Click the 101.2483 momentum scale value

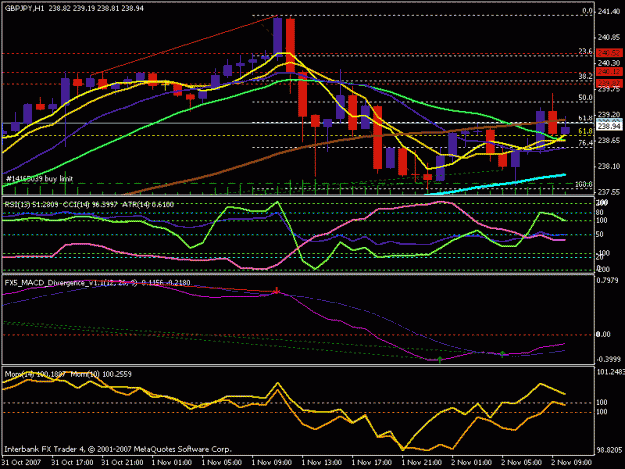pyautogui.click(x=610, y=372)
